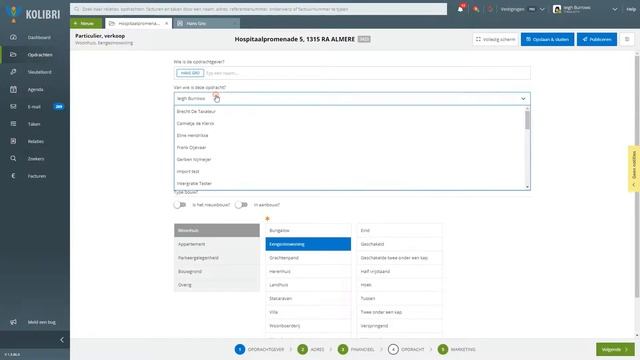The height and width of the screenshot is (360, 640).
Task: Choose Woonboerderij house type
Action: tap(308, 325)
